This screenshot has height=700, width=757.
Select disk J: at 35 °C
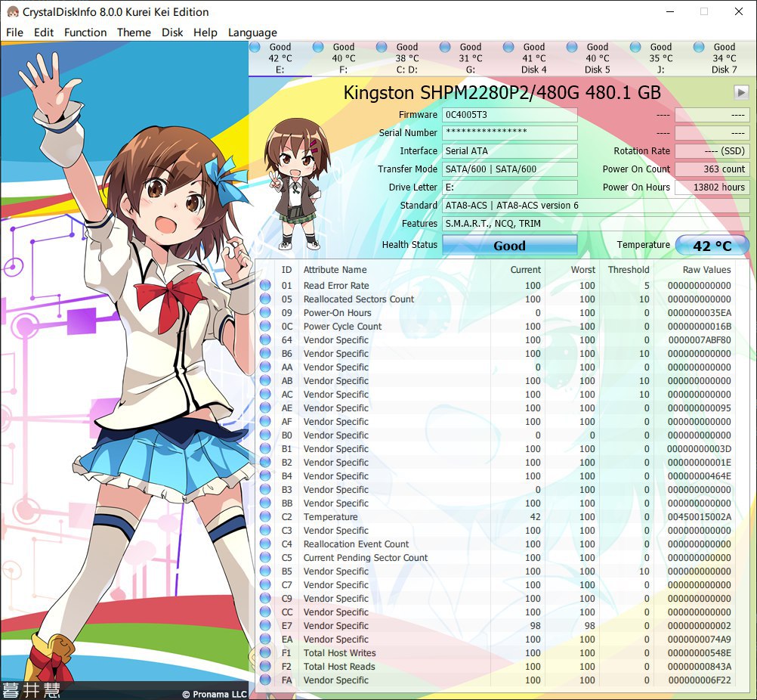[661, 58]
